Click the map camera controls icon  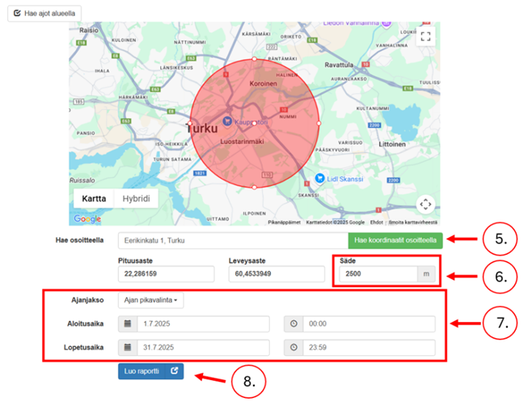pos(426,205)
